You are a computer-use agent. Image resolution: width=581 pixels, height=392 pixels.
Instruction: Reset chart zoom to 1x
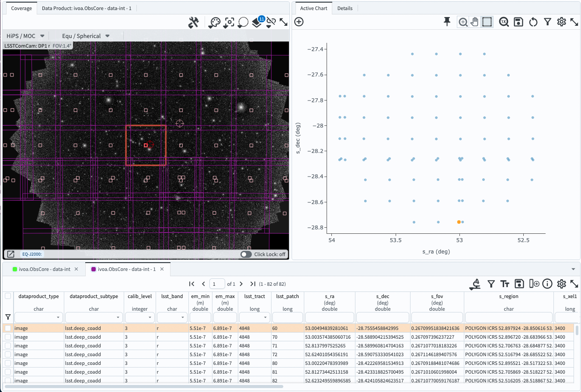pos(504,22)
